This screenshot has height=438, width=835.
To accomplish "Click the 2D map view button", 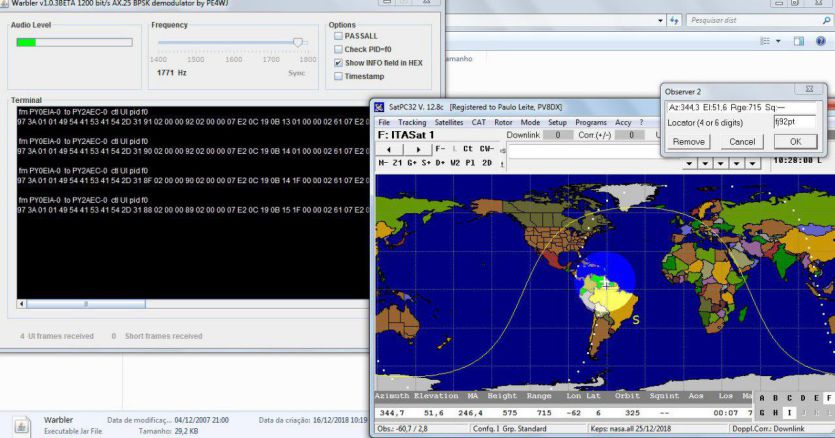I will (x=486, y=162).
